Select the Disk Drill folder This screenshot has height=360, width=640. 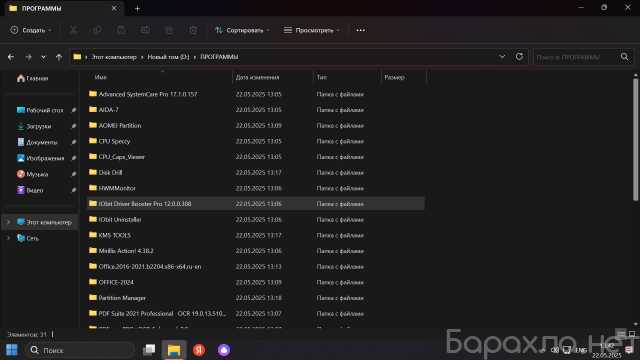tap(256, 172)
